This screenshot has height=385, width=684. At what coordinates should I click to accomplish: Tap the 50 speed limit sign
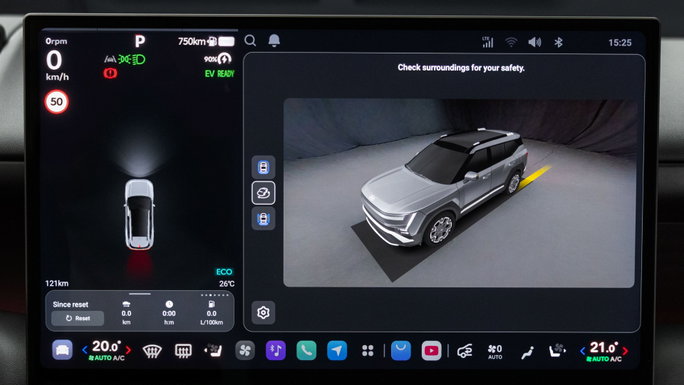click(x=56, y=102)
